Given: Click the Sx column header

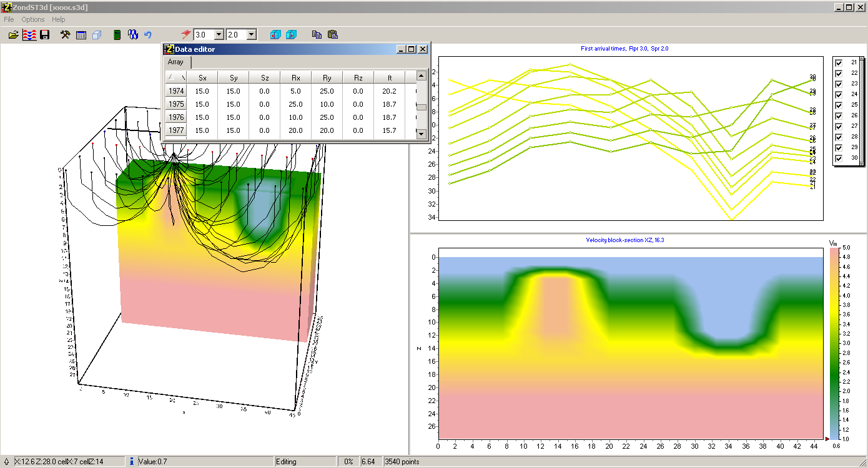Looking at the screenshot, I should tap(202, 78).
